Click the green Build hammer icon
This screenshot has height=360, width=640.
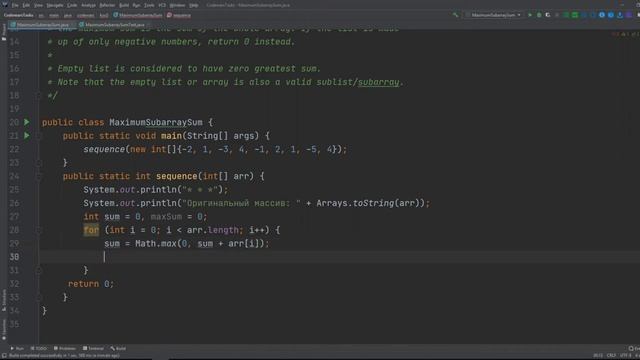pyautogui.click(x=455, y=15)
